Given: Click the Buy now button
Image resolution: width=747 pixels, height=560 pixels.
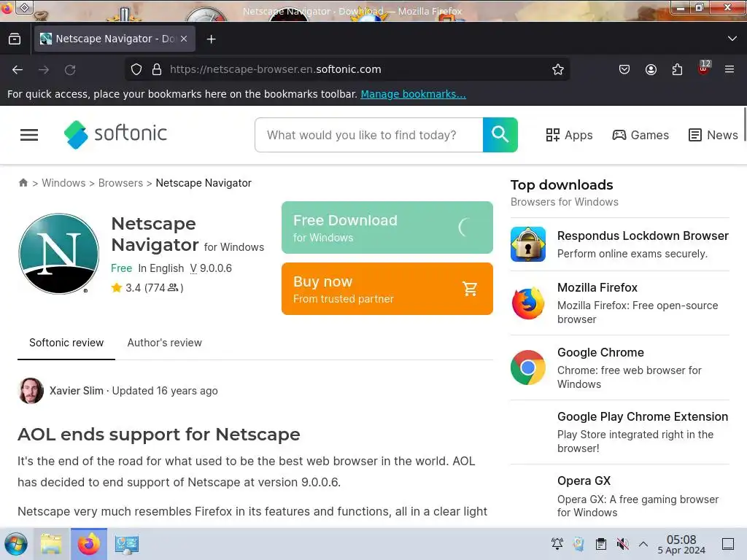Looking at the screenshot, I should click(387, 289).
